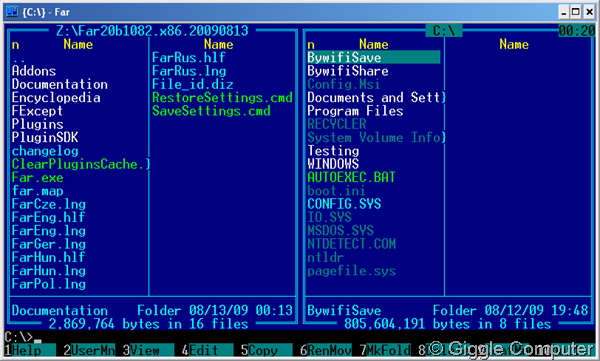Select the Config.Msi folder
The image size is (600, 361).
[x=344, y=84]
